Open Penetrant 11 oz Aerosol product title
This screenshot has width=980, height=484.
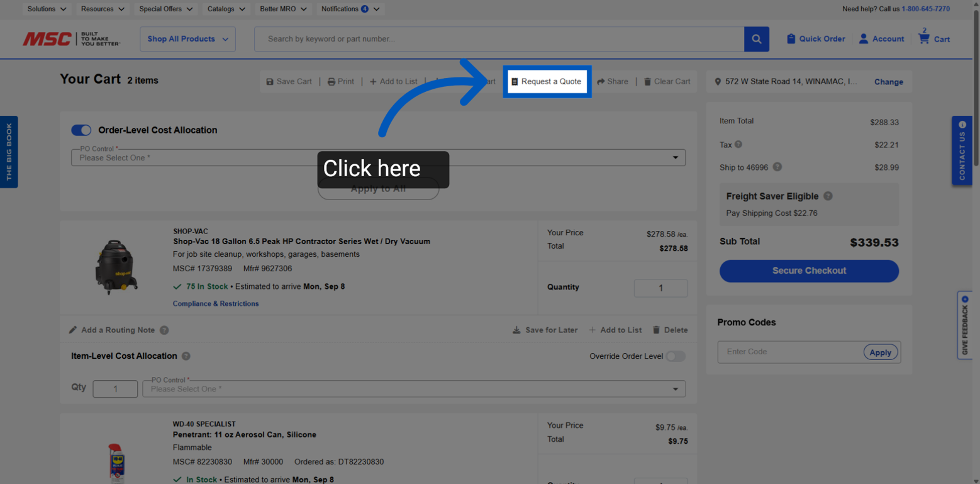[x=245, y=434]
